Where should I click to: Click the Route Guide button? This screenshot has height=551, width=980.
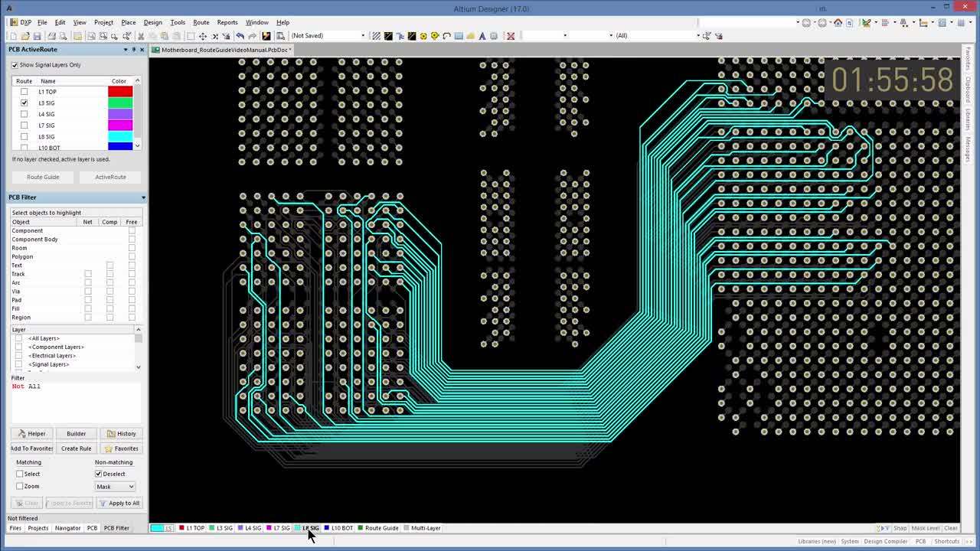(43, 177)
